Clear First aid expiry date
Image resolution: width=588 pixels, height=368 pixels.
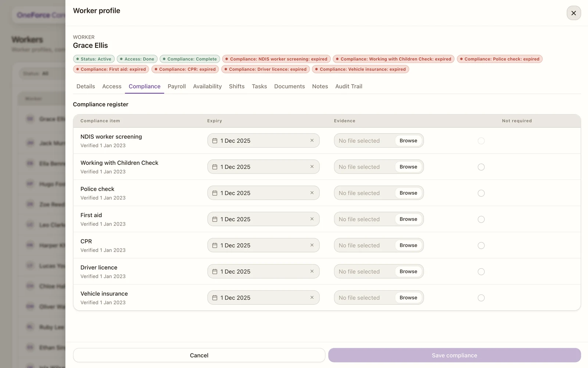312,219
